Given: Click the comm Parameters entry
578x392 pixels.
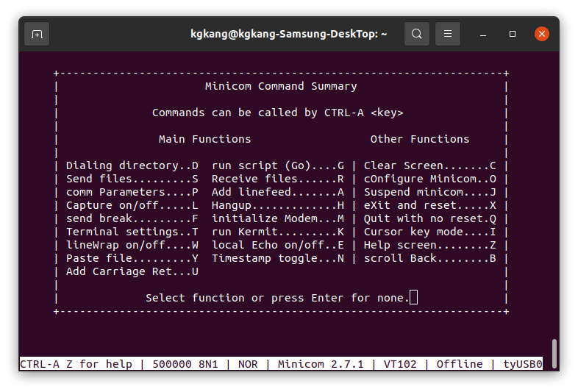Looking at the screenshot, I should (132, 192).
